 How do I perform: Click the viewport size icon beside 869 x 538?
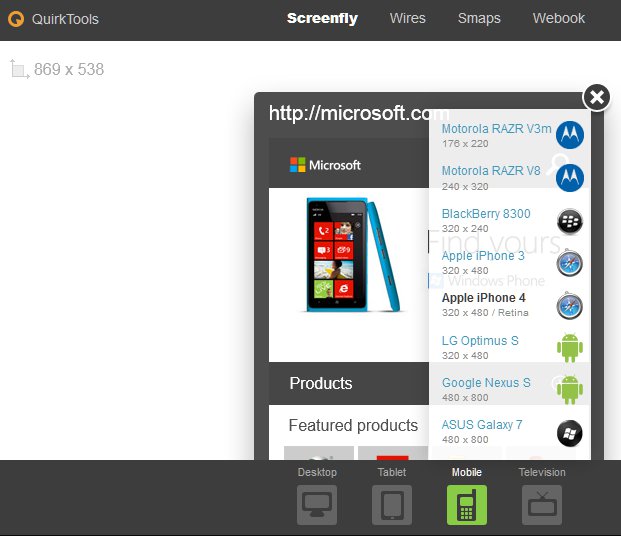[19, 69]
